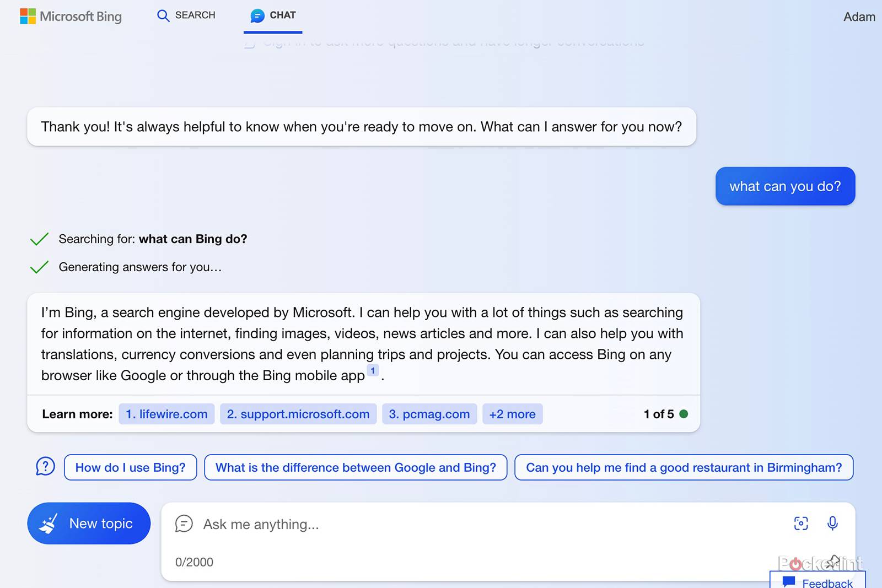Open the lifewire.com source link

coord(166,414)
